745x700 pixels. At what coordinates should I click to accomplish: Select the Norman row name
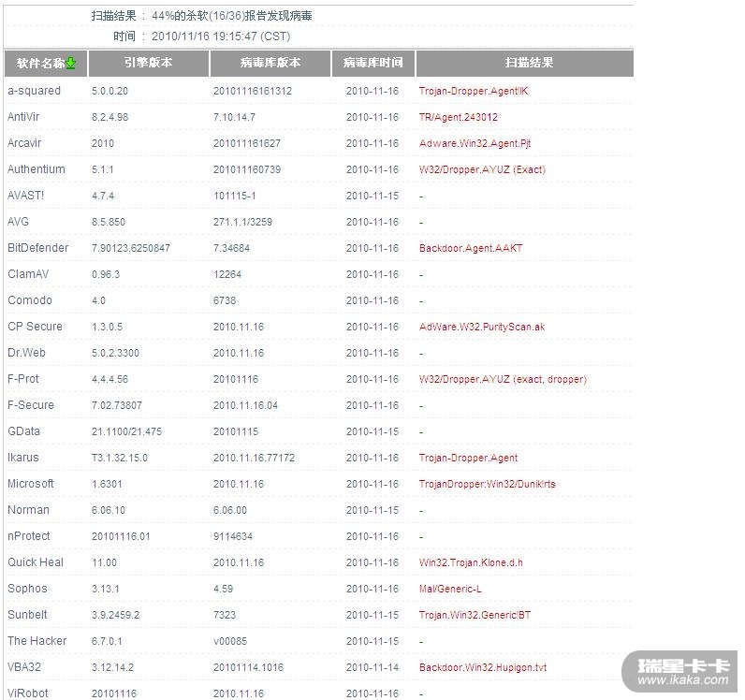(x=28, y=509)
